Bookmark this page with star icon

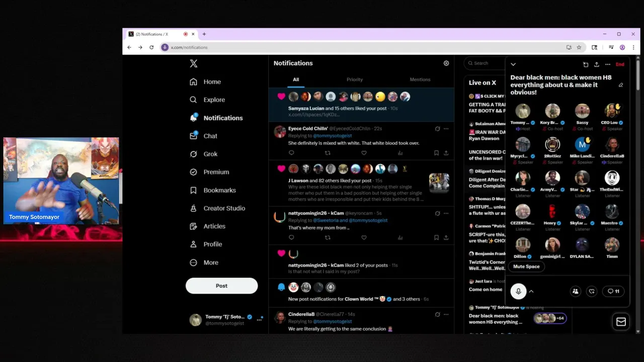point(579,47)
